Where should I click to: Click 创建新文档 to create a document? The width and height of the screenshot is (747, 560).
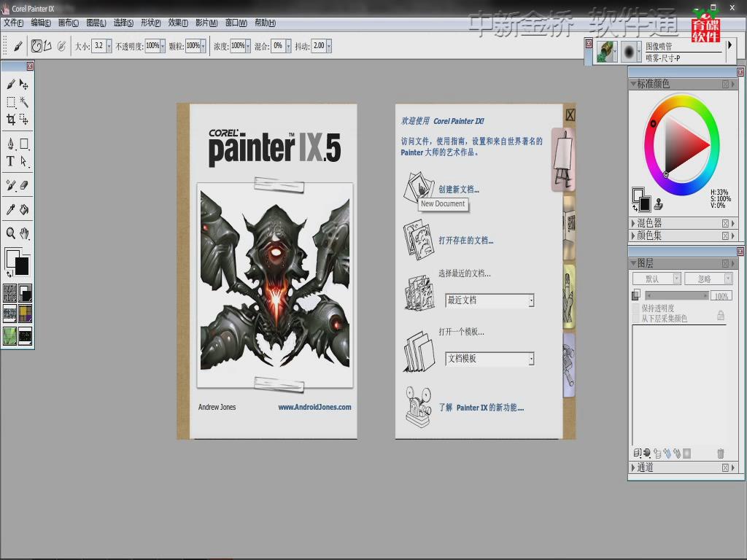click(x=459, y=189)
